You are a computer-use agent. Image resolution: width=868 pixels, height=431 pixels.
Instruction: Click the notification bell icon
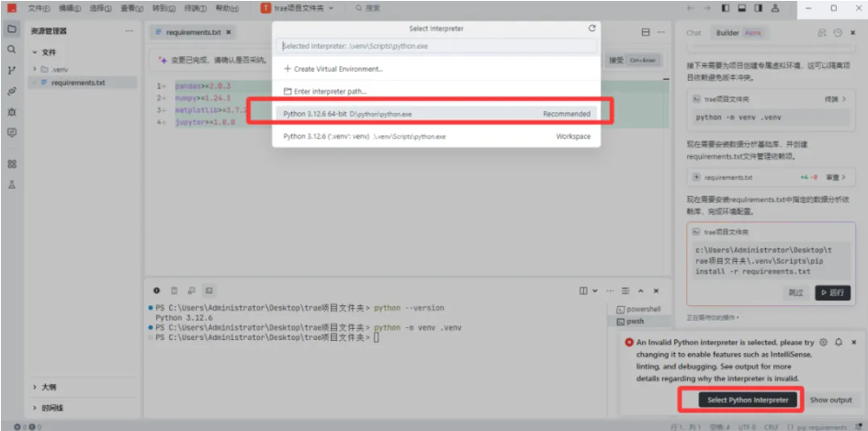tap(839, 343)
